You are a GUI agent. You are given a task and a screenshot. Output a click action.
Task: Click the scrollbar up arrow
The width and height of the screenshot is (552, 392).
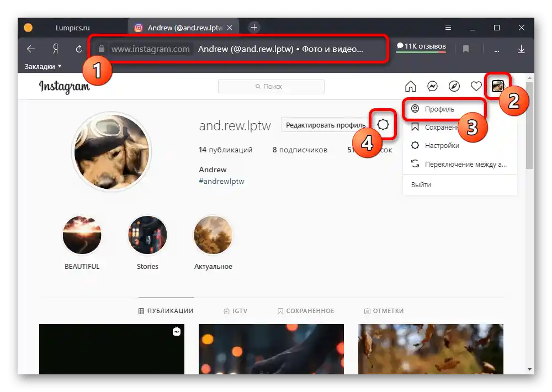[529, 77]
